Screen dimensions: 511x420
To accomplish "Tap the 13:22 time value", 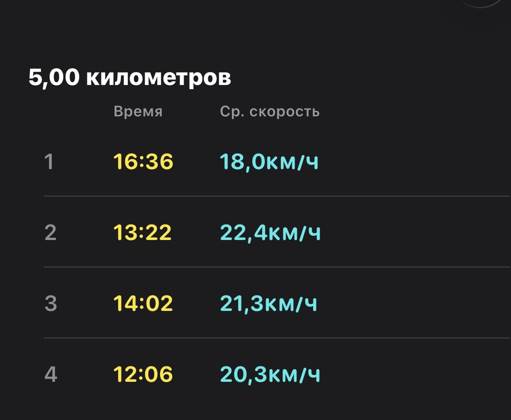I will point(142,232).
